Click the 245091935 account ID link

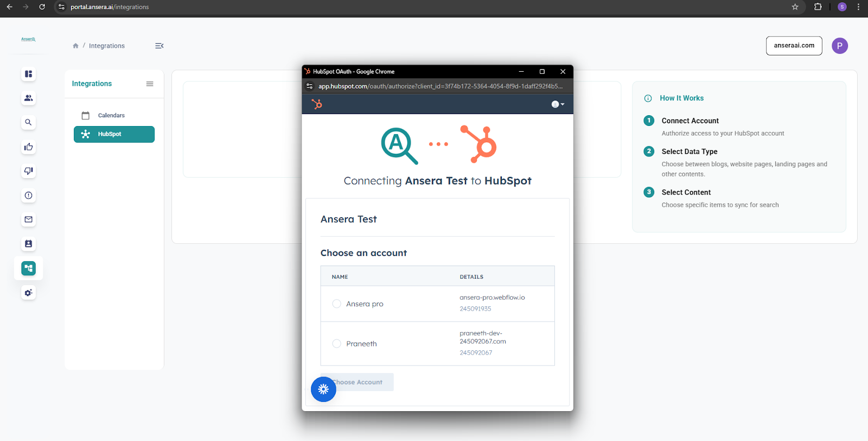point(475,308)
